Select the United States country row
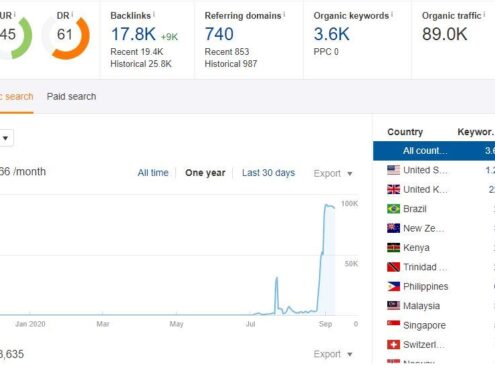 [x=434, y=170]
